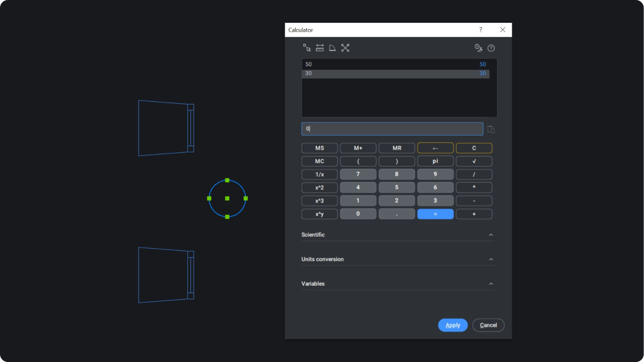644x362 pixels.
Task: Focus the calculator expression input field
Action: click(x=392, y=129)
